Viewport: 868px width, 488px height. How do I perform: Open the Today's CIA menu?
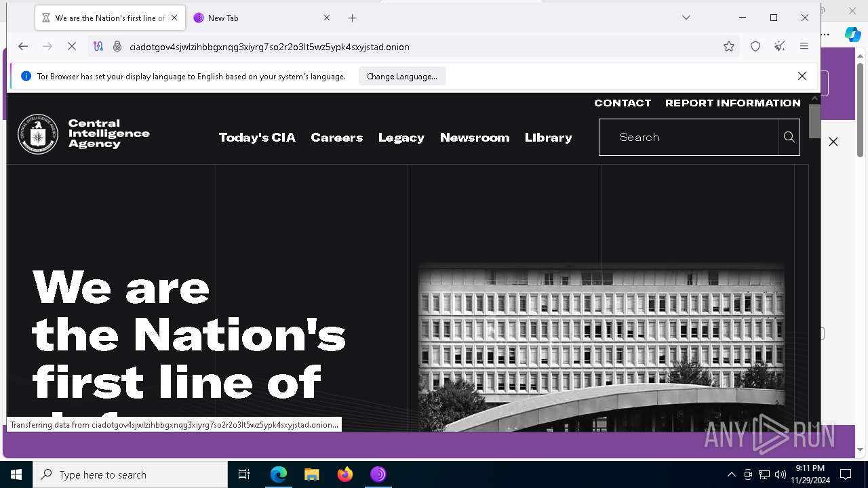tap(257, 138)
